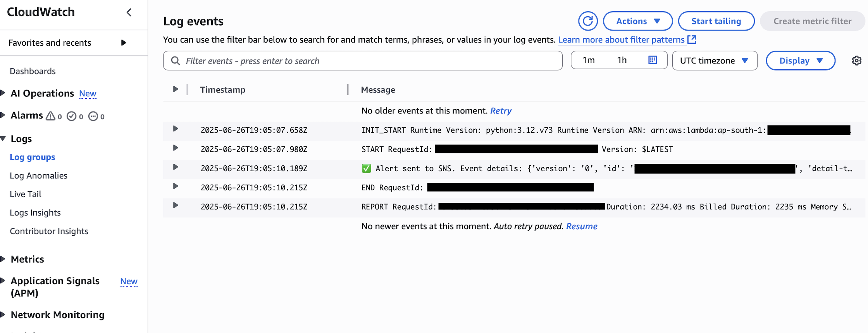Collapse the Logs section
Viewport: 868px width, 333px height.
tap(3, 139)
